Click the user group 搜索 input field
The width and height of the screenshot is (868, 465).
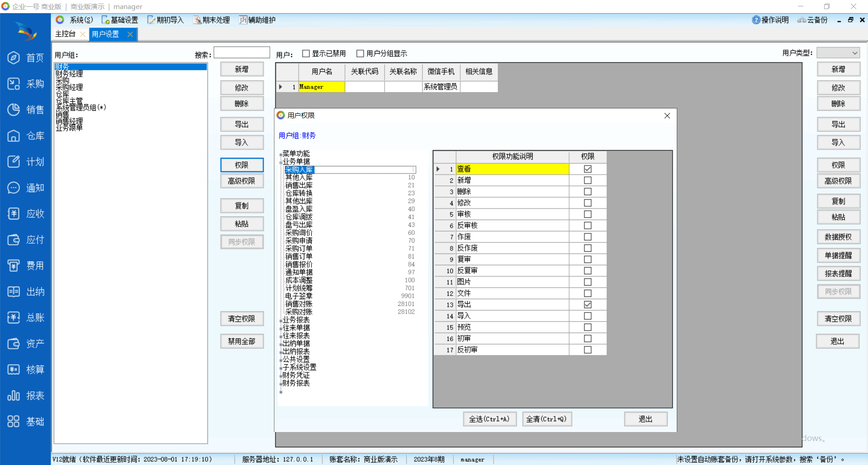click(241, 53)
